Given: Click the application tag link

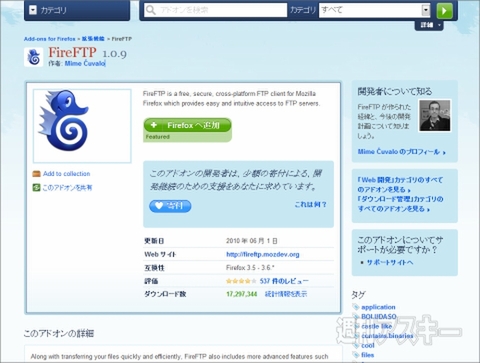Looking at the screenshot, I should click(378, 307).
